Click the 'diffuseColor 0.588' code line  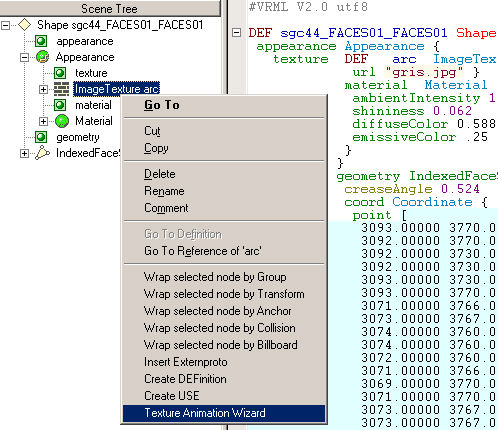click(424, 124)
